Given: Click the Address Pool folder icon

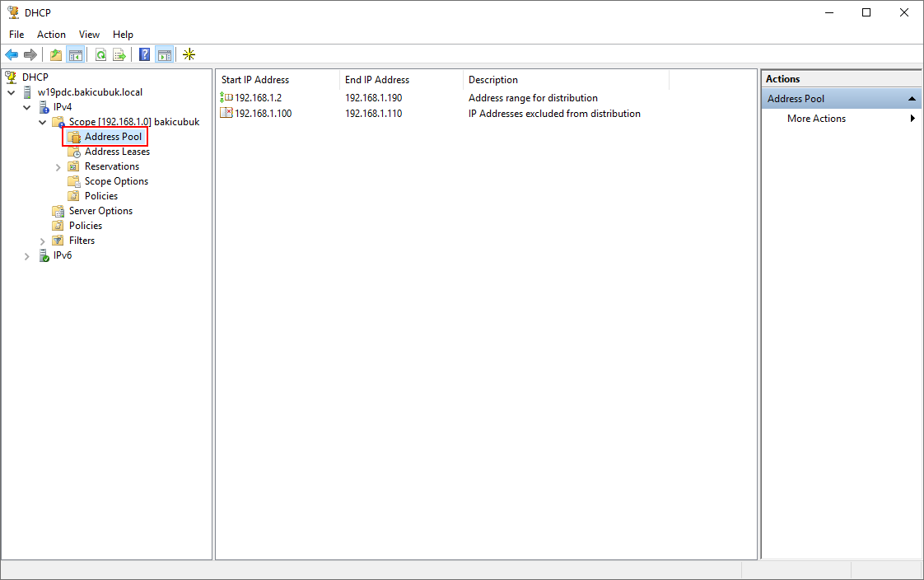Looking at the screenshot, I should 74,137.
